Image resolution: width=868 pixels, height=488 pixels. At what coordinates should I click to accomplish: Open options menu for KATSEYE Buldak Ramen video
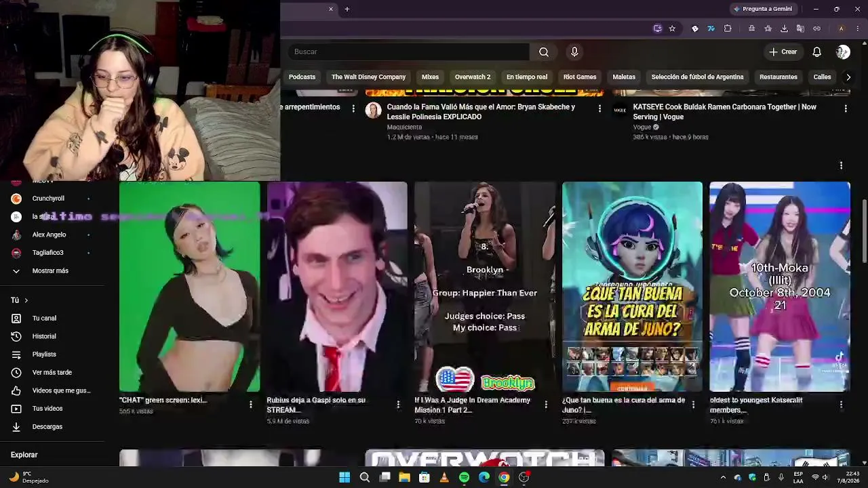tap(846, 108)
